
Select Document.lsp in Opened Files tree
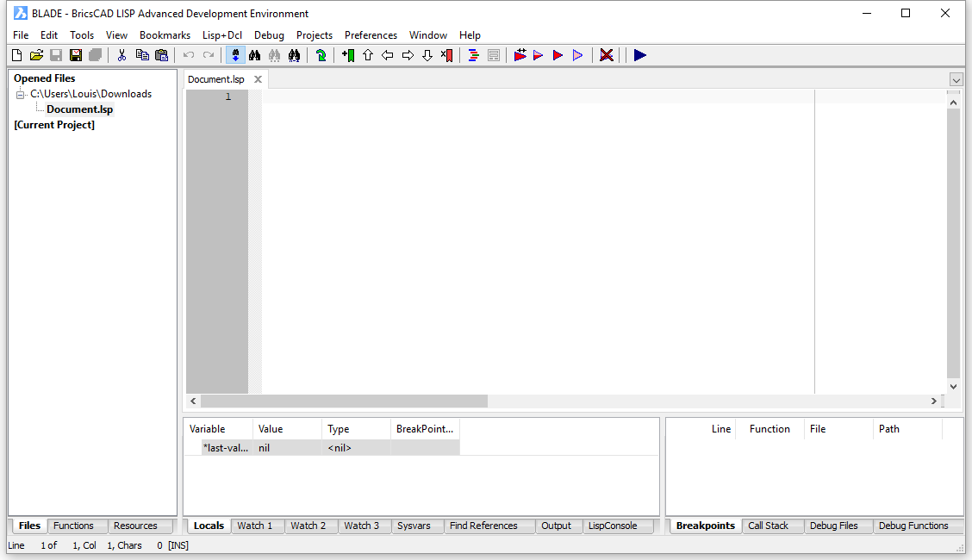point(80,109)
